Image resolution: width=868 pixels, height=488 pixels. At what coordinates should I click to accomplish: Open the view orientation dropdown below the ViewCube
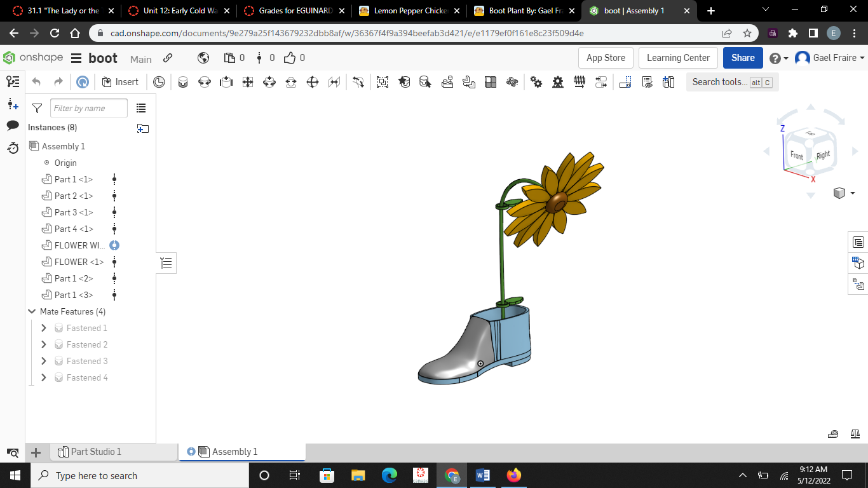pos(852,193)
